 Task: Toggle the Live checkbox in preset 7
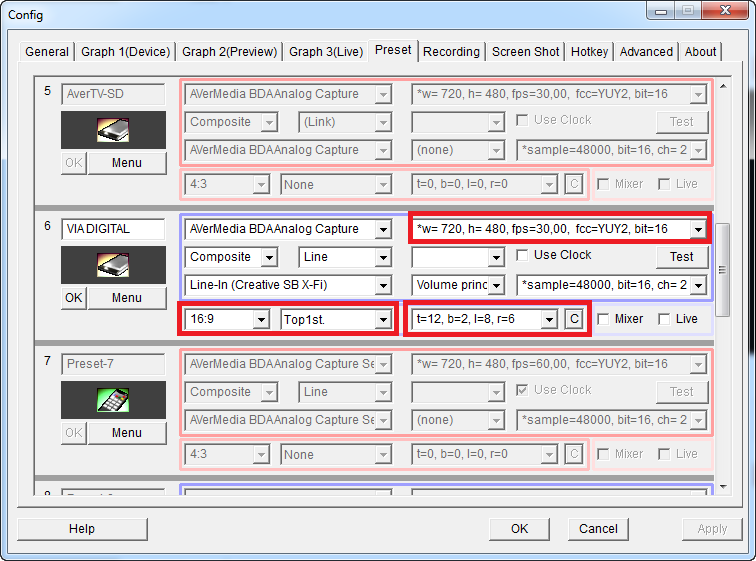(x=664, y=454)
